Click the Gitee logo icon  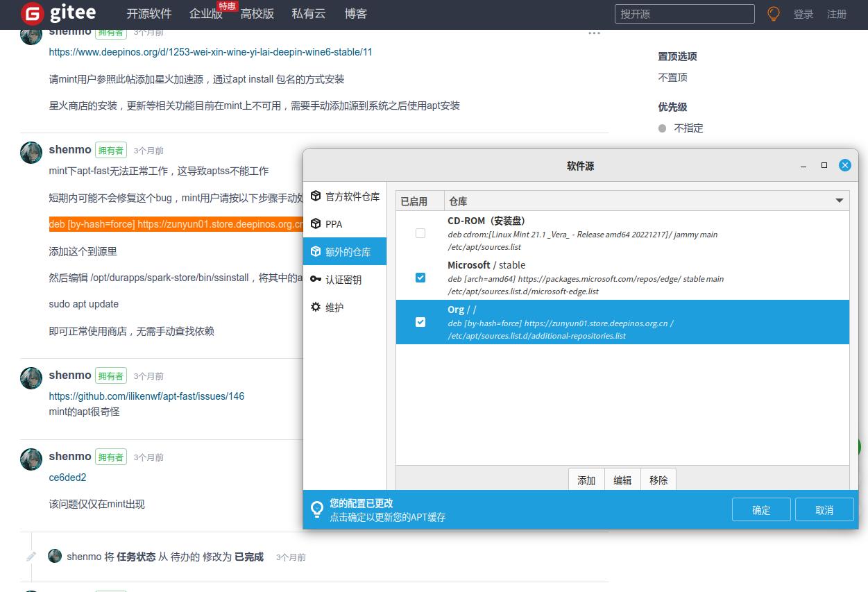[x=32, y=14]
